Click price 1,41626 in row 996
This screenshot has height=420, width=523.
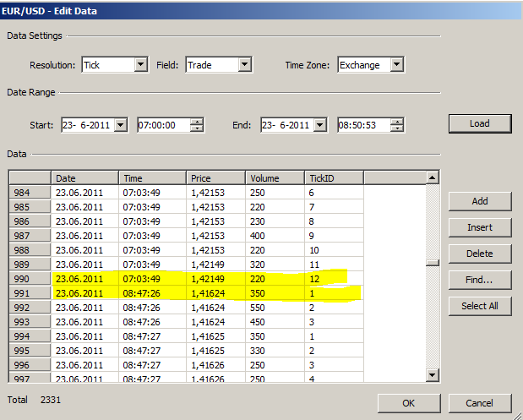coord(215,365)
